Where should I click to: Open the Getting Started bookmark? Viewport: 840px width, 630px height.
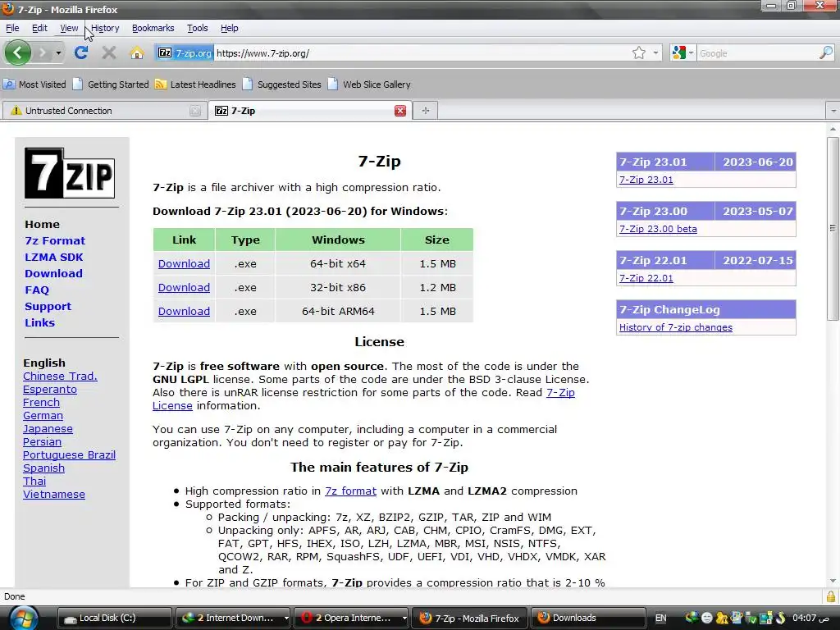pos(111,84)
